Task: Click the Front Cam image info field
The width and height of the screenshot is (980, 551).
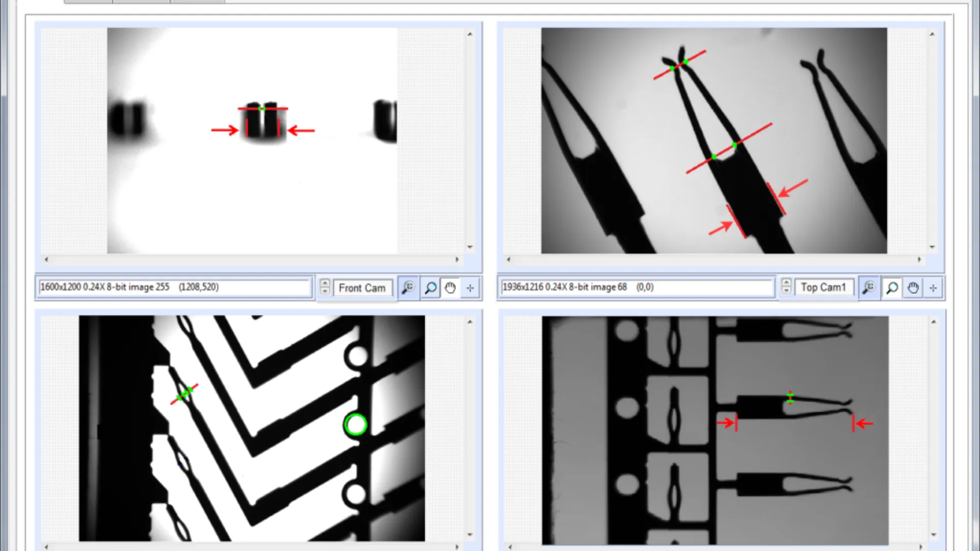Action: tap(175, 287)
